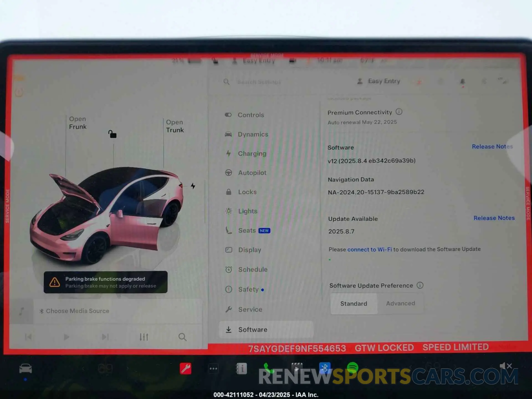Image resolution: width=532 pixels, height=399 pixels.
Task: Select the Software settings menu
Action: coord(266,329)
